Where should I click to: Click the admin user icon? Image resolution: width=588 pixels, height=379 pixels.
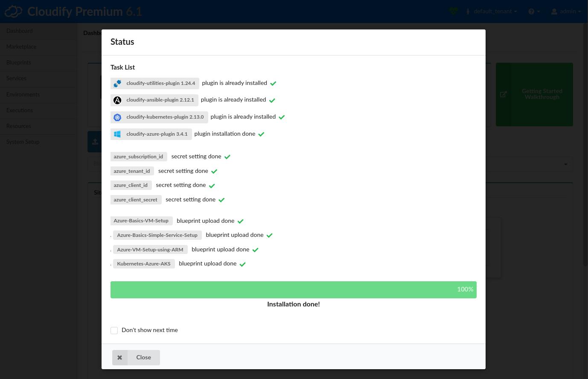pyautogui.click(x=554, y=11)
